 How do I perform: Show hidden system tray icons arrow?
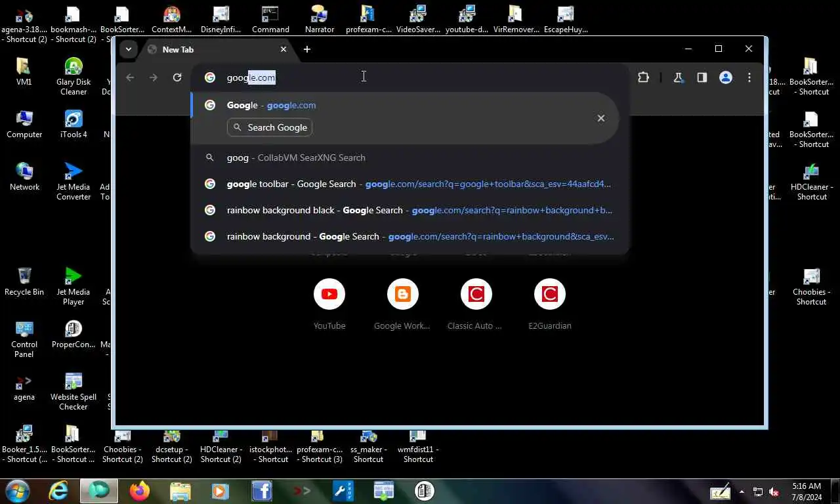pyautogui.click(x=742, y=492)
